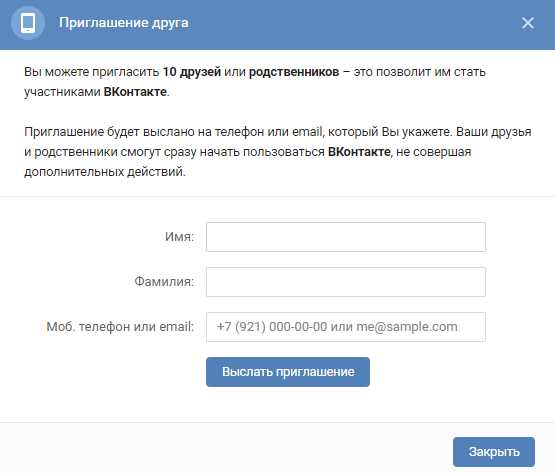The width and height of the screenshot is (555, 473).
Task: Focus the Имя input field
Action: (x=346, y=237)
